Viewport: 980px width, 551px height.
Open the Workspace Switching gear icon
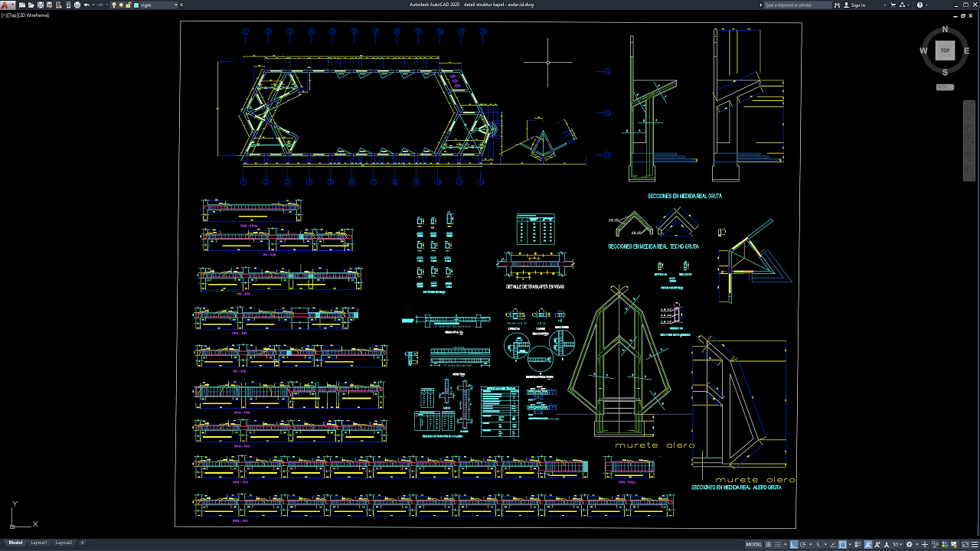point(908,545)
